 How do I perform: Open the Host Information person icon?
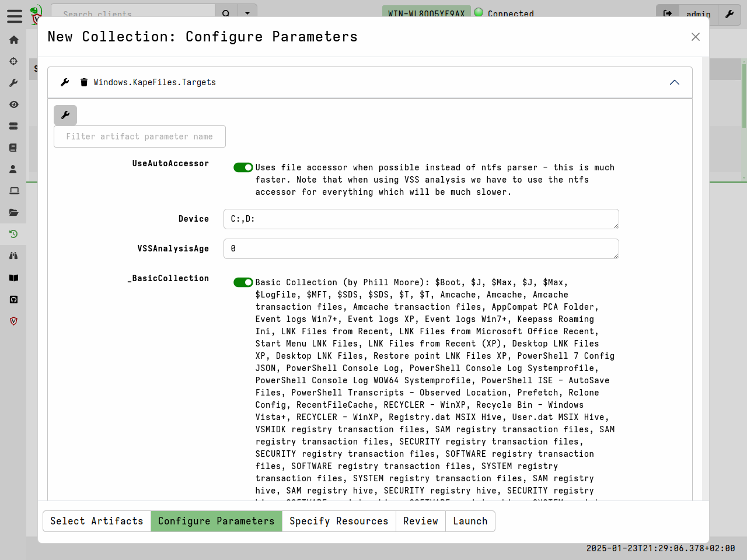tap(13, 169)
